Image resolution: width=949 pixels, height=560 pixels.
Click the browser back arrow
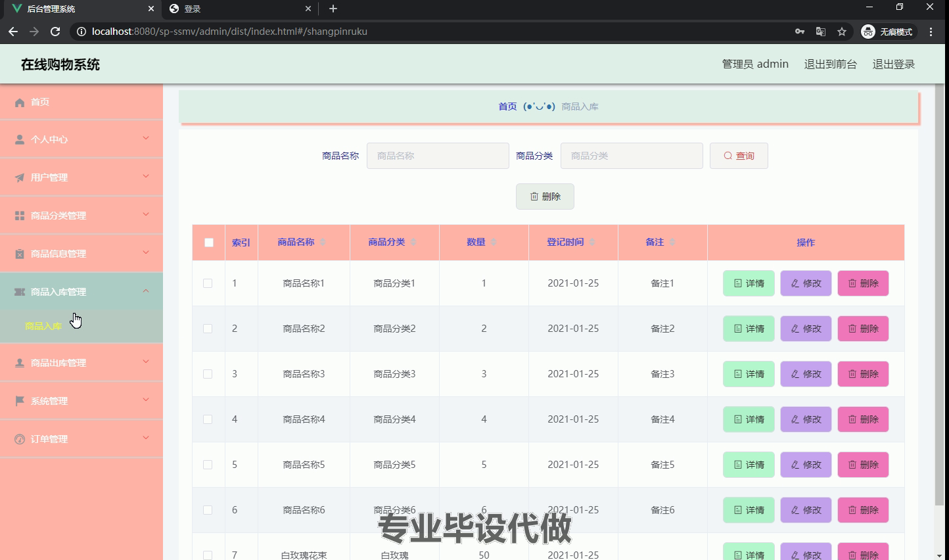click(13, 32)
